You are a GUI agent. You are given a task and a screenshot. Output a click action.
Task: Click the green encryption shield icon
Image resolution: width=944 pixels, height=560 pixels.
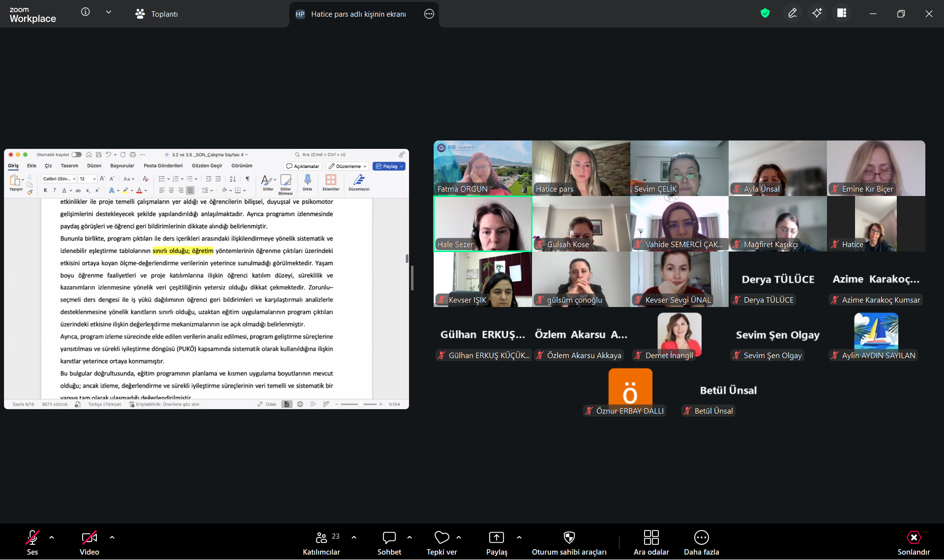click(x=765, y=13)
